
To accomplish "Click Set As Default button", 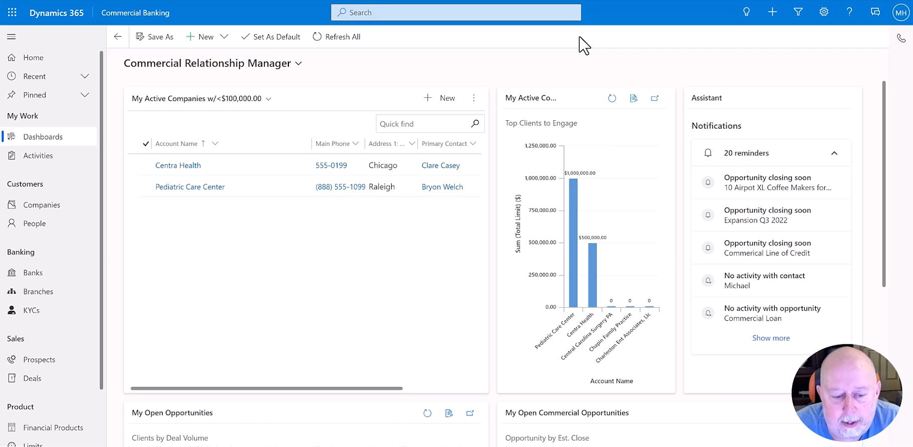I will tap(270, 37).
